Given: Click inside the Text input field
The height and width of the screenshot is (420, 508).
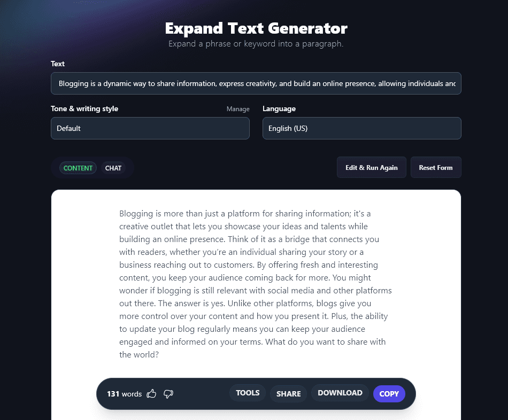Looking at the screenshot, I should [x=256, y=83].
